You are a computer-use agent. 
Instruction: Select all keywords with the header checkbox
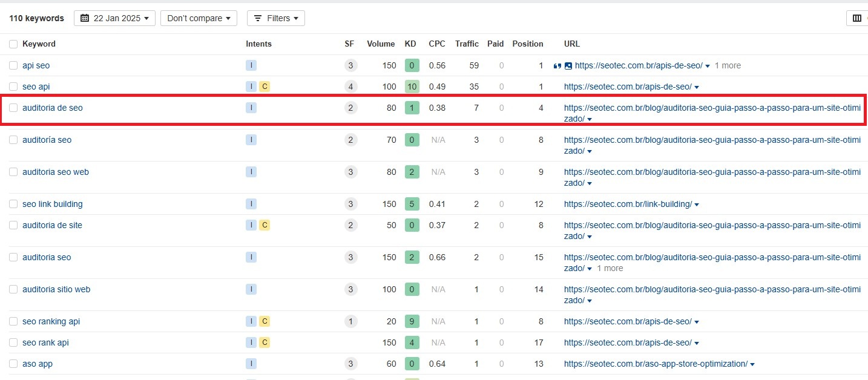(x=13, y=44)
